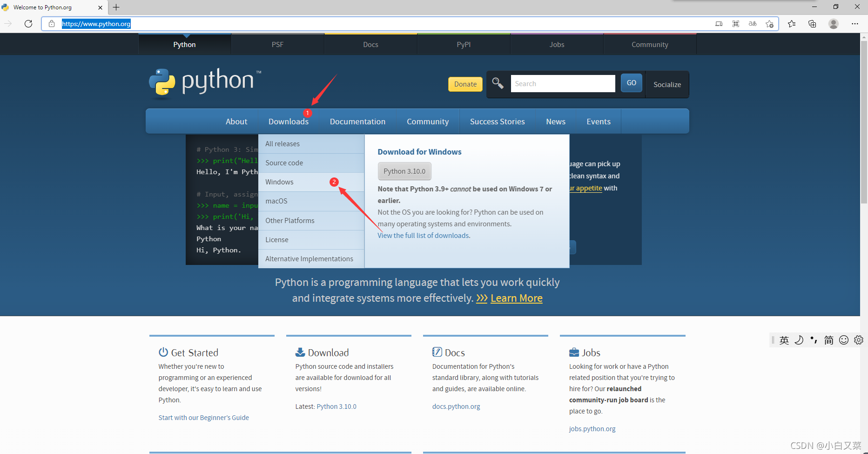Click the site lock icon in address bar
Screen dimensions: 868x454
[52, 24]
